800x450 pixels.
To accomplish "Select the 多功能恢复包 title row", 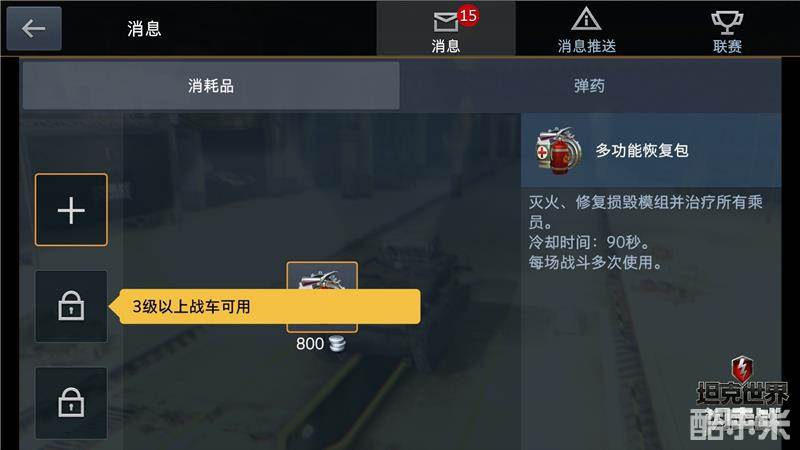I will [651, 151].
